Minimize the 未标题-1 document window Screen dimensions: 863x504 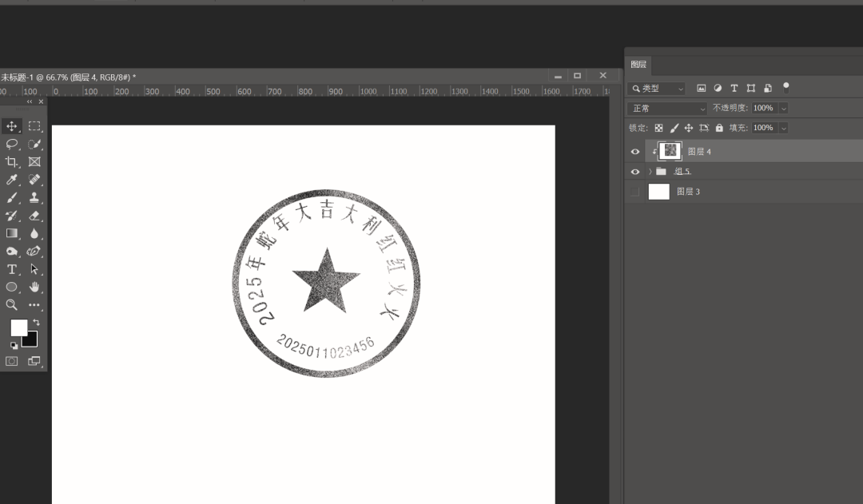pos(558,76)
